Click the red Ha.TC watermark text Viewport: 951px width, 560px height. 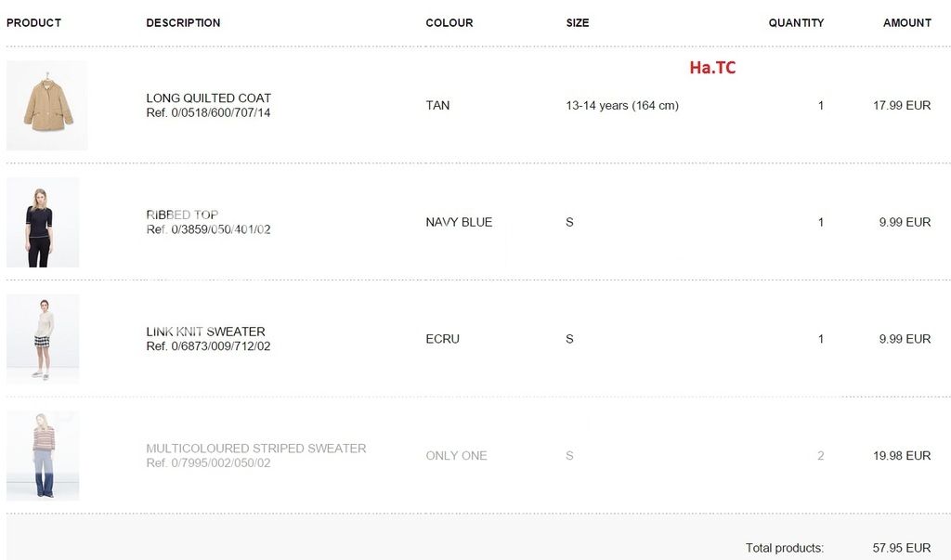[x=712, y=67]
